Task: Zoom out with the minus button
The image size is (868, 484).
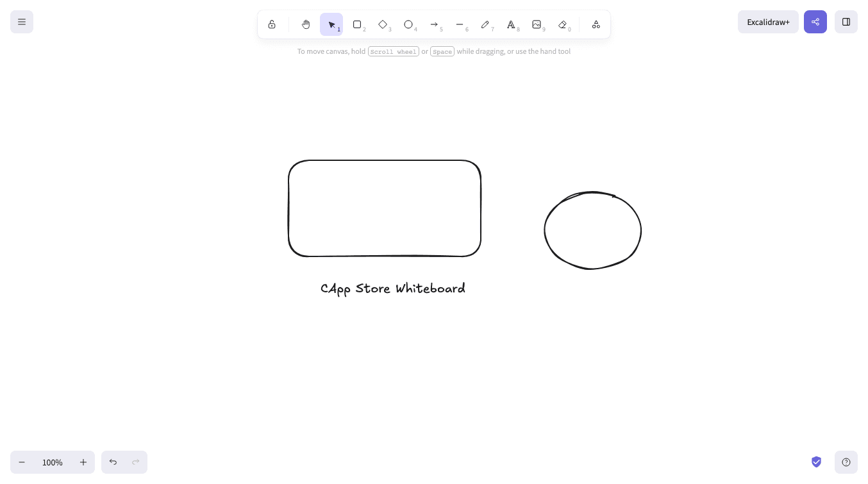Action: (22, 462)
